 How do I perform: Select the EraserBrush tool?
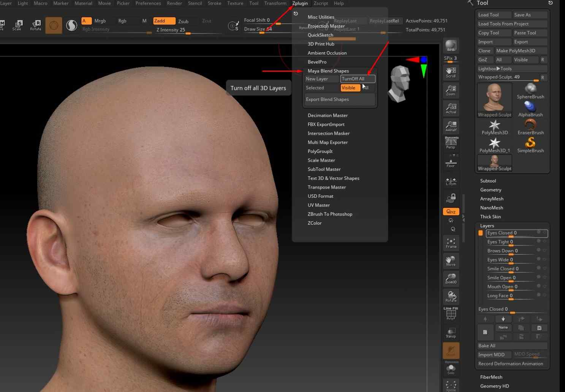point(530,127)
